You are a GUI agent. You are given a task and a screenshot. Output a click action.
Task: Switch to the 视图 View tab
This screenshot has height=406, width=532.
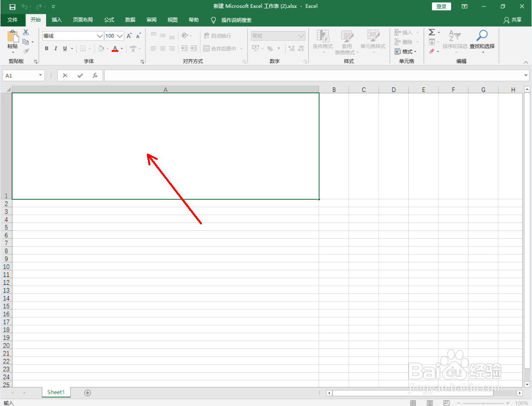[173, 20]
